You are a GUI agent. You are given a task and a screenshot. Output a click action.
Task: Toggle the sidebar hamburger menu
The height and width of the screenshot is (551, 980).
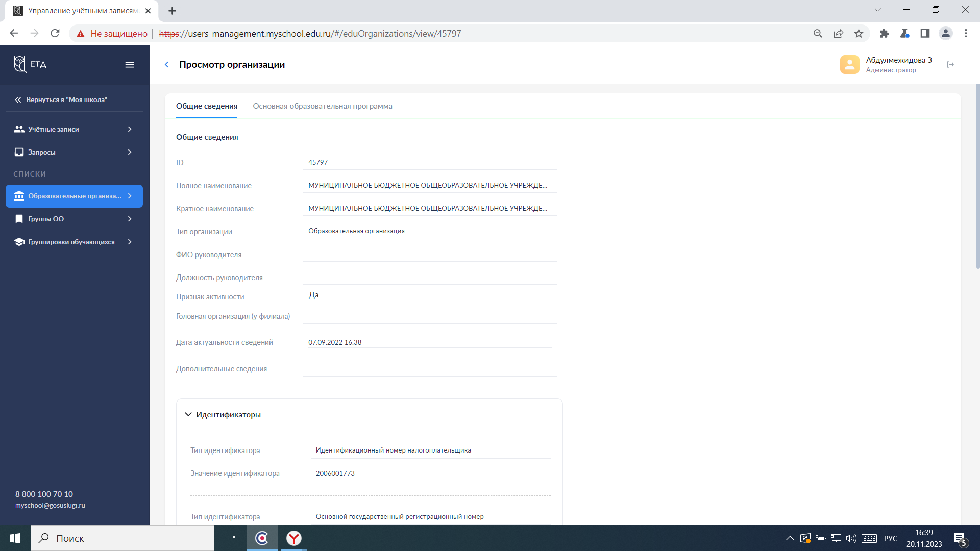pos(130,65)
